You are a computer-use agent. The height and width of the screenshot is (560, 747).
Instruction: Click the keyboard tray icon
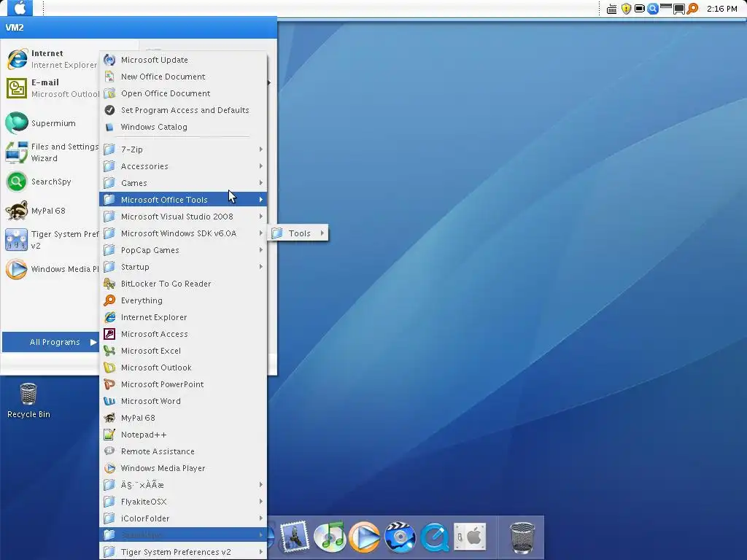tap(612, 9)
